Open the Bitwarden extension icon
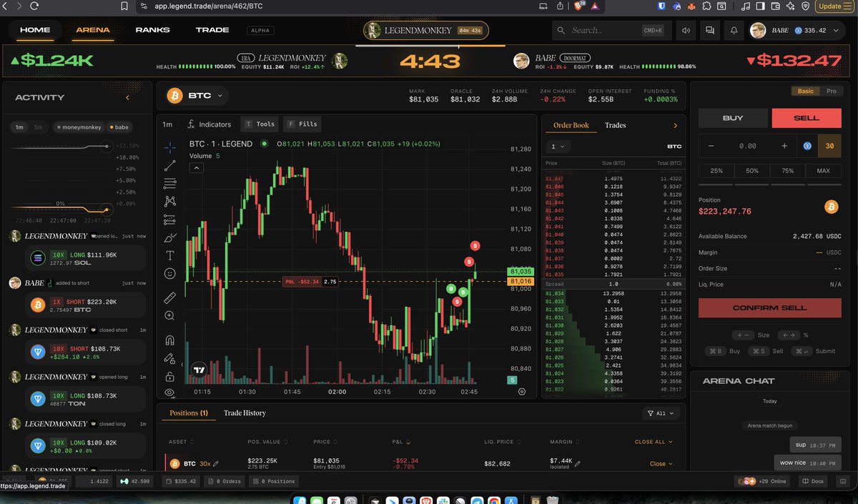 662,6
